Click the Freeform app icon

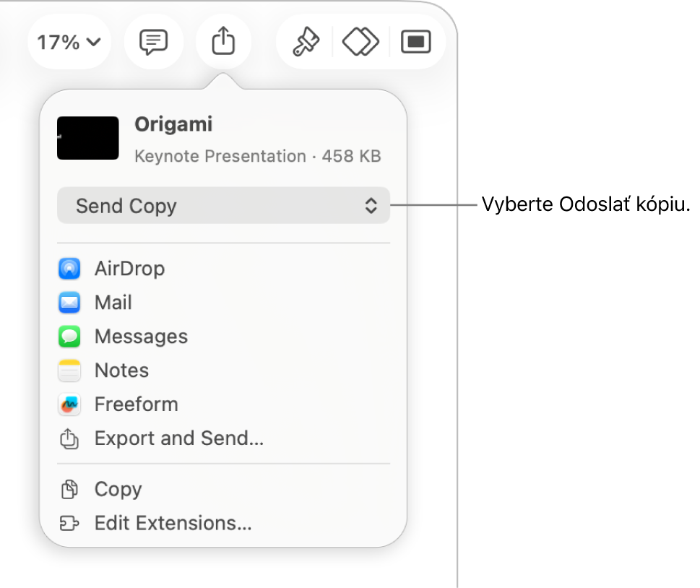[69, 405]
